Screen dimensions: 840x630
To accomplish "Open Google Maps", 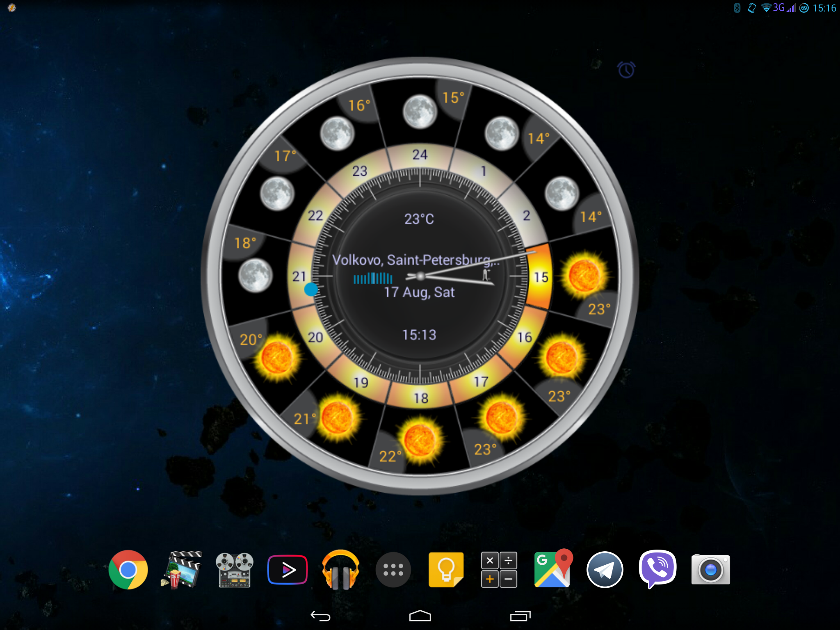I will (552, 570).
